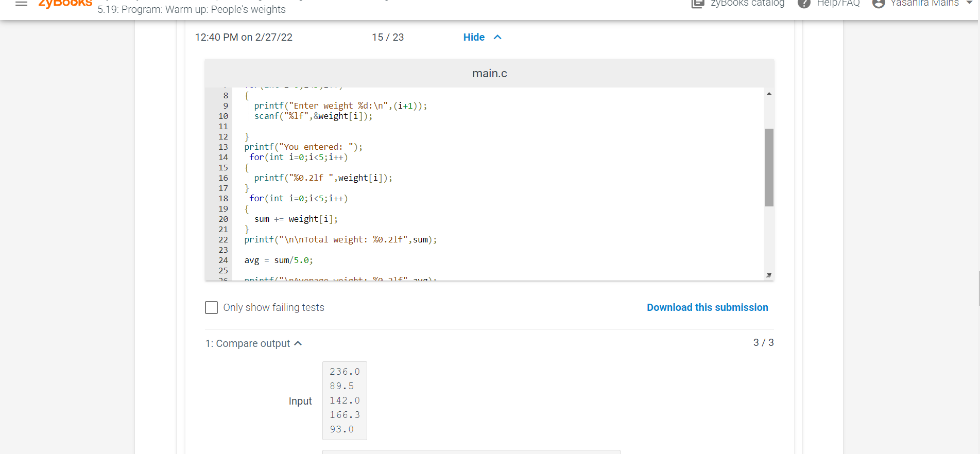Click input value 236.0
Image resolution: width=980 pixels, height=454 pixels.
pos(345,372)
